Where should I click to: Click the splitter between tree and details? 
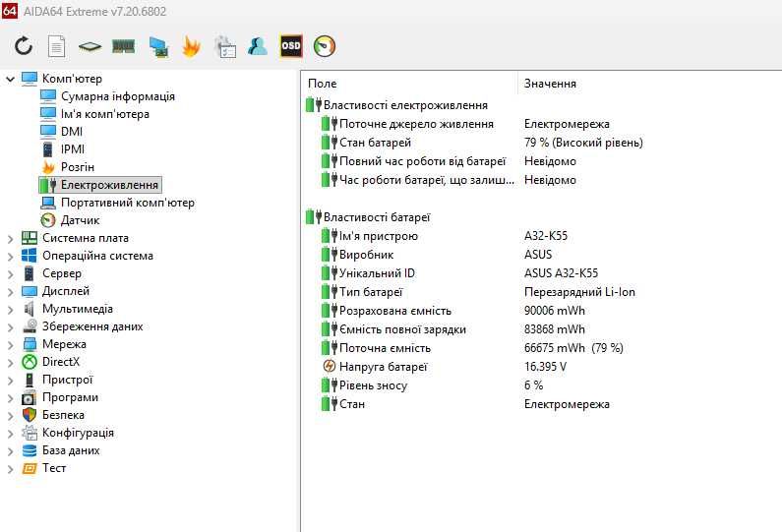coord(300,301)
